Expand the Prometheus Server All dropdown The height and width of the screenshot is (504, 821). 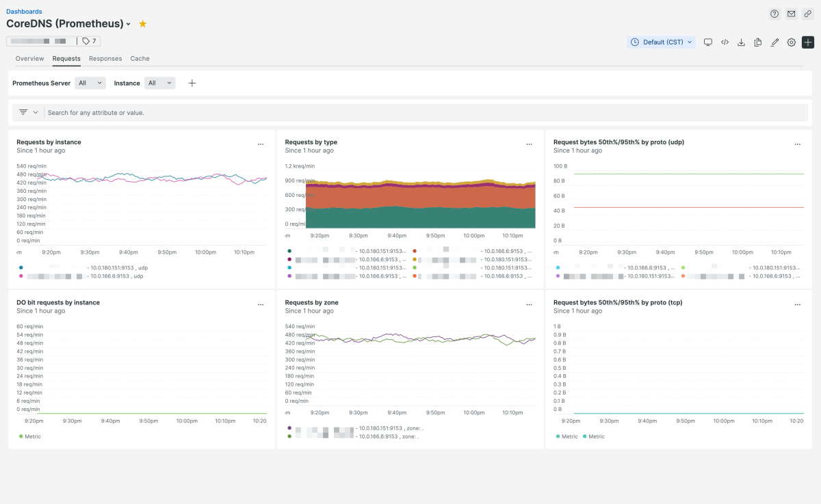pyautogui.click(x=90, y=83)
